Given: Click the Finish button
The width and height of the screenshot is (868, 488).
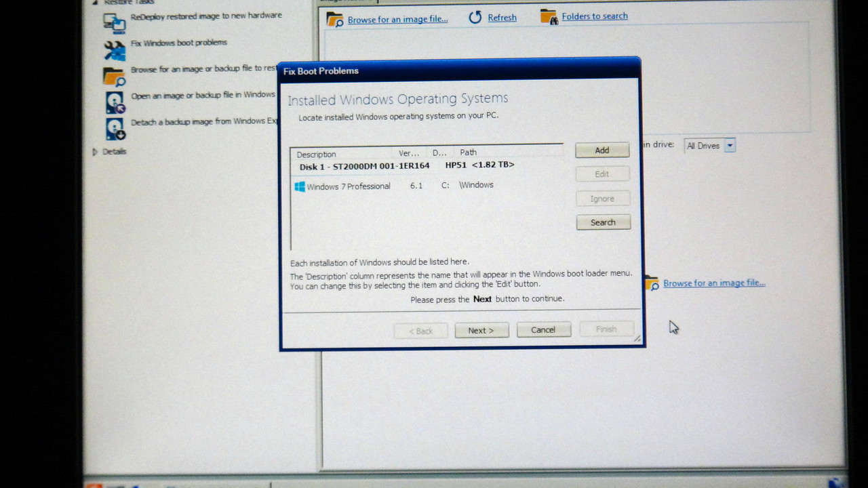Looking at the screenshot, I should (606, 329).
